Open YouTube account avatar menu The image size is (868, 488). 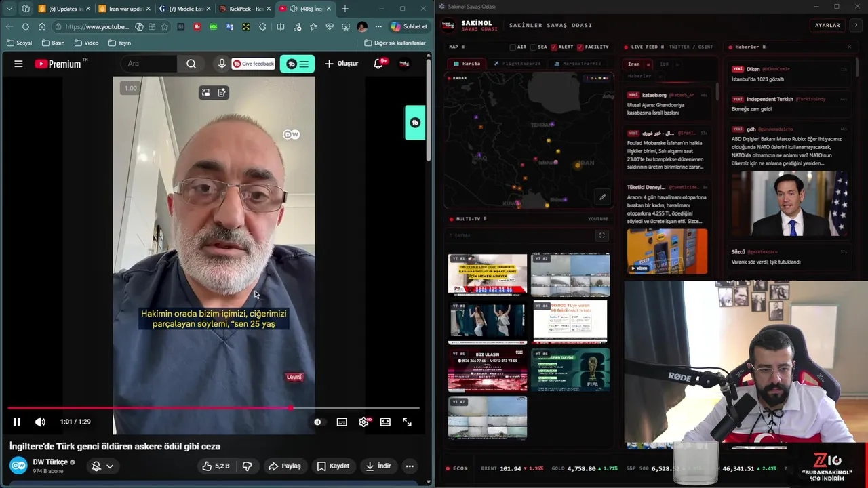pos(404,64)
